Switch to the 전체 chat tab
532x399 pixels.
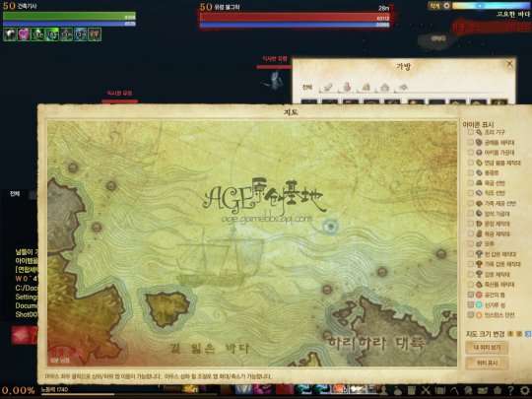14,194
